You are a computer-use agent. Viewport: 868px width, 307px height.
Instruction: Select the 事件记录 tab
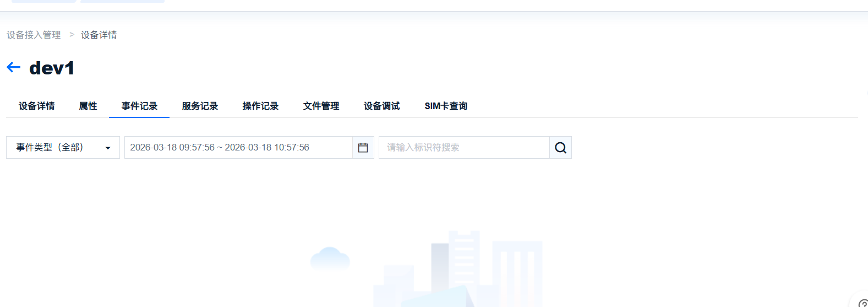tap(139, 106)
